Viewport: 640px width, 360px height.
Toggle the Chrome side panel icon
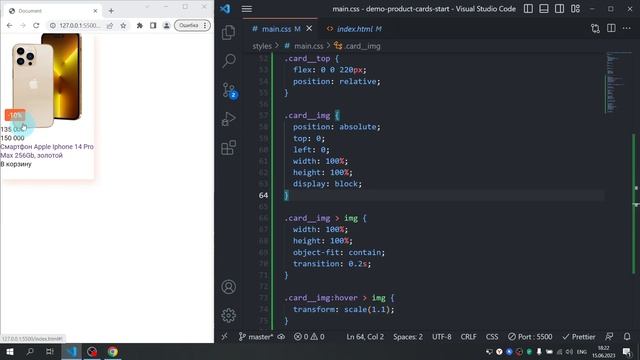(153, 25)
